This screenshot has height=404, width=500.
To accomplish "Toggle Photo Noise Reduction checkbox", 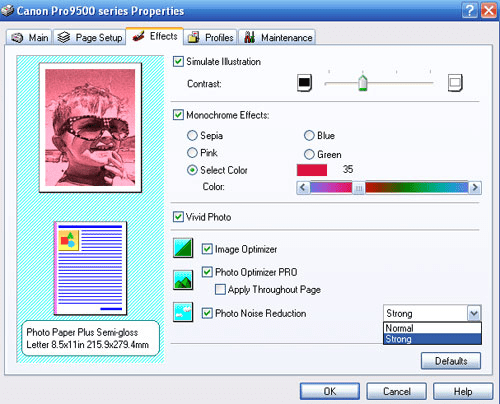I will (x=207, y=313).
